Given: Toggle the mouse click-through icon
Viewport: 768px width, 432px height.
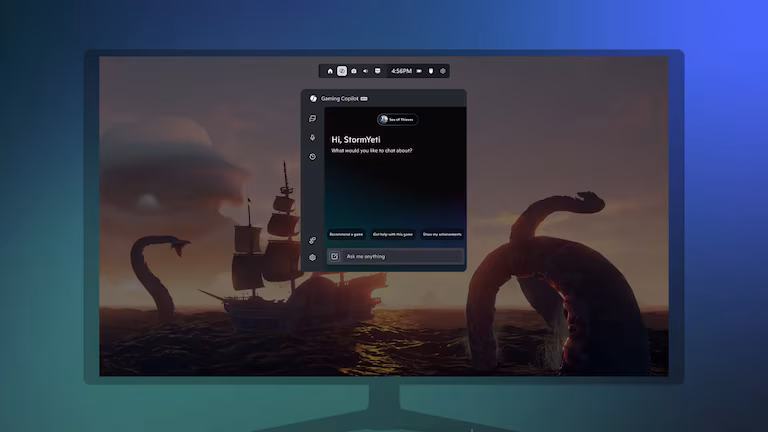Looking at the screenshot, I should pyautogui.click(x=431, y=71).
